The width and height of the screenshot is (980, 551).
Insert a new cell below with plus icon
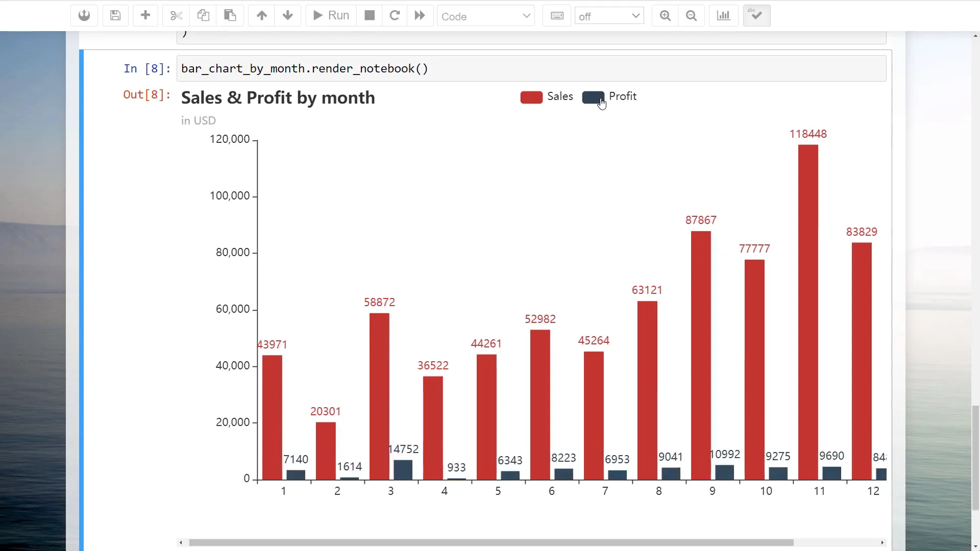[x=145, y=15]
